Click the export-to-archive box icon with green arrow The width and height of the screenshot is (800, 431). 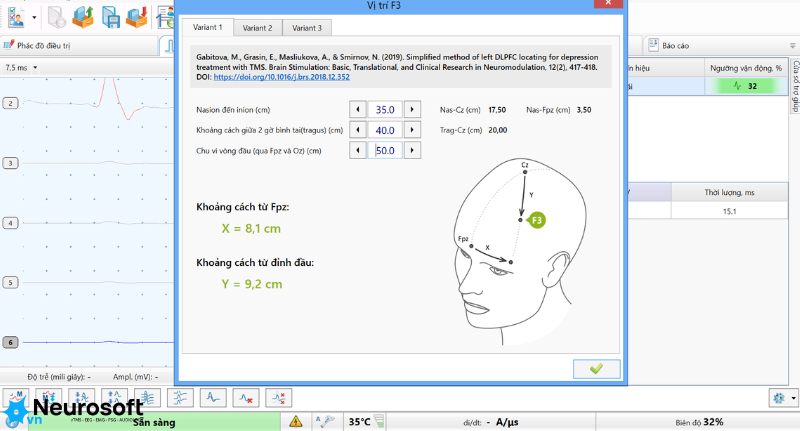click(83, 17)
